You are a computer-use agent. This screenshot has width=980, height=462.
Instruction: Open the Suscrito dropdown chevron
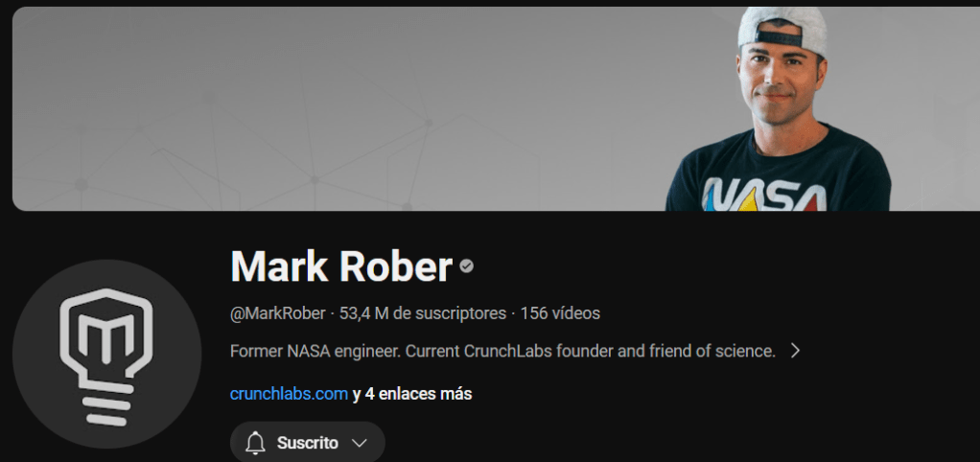click(x=359, y=443)
